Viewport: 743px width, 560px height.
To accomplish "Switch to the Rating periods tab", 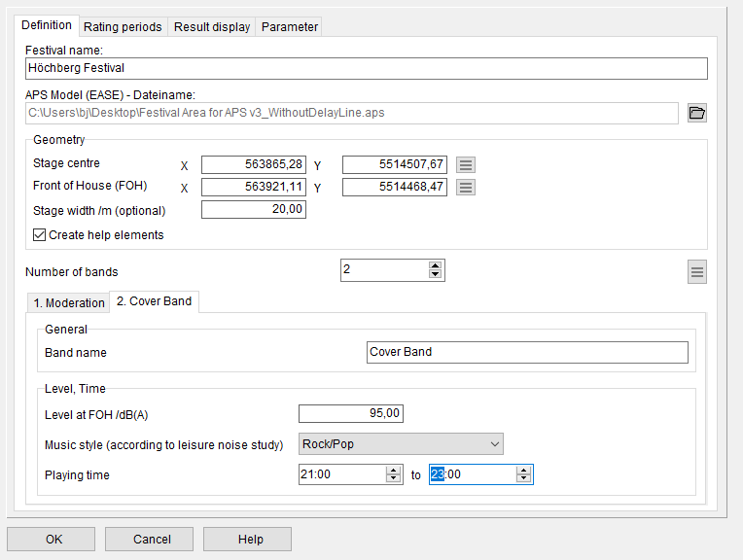I will (x=123, y=27).
